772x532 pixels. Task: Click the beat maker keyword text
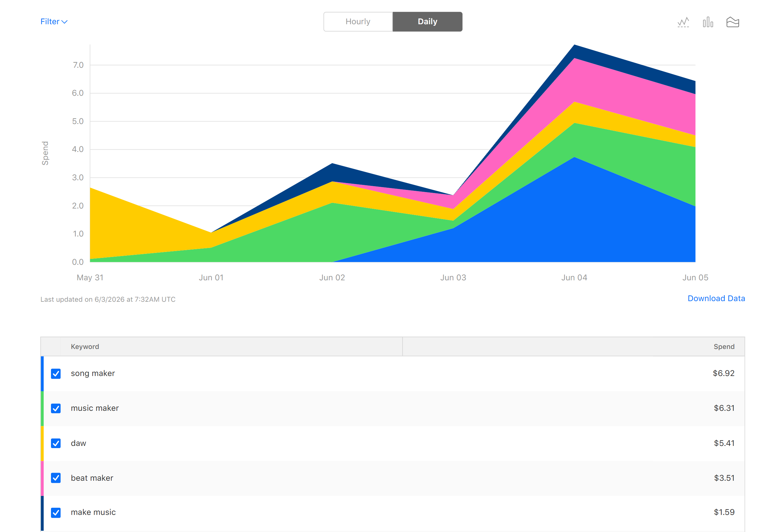click(x=92, y=478)
